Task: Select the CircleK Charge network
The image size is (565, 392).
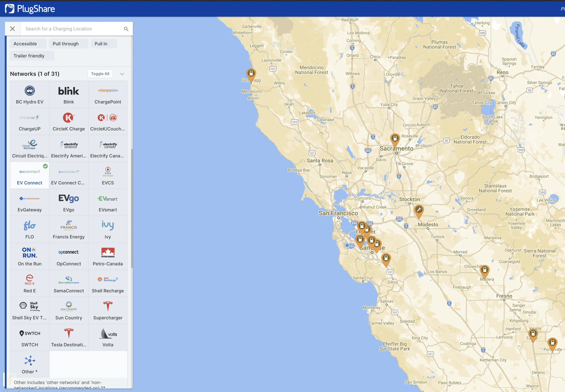Action: [x=69, y=122]
